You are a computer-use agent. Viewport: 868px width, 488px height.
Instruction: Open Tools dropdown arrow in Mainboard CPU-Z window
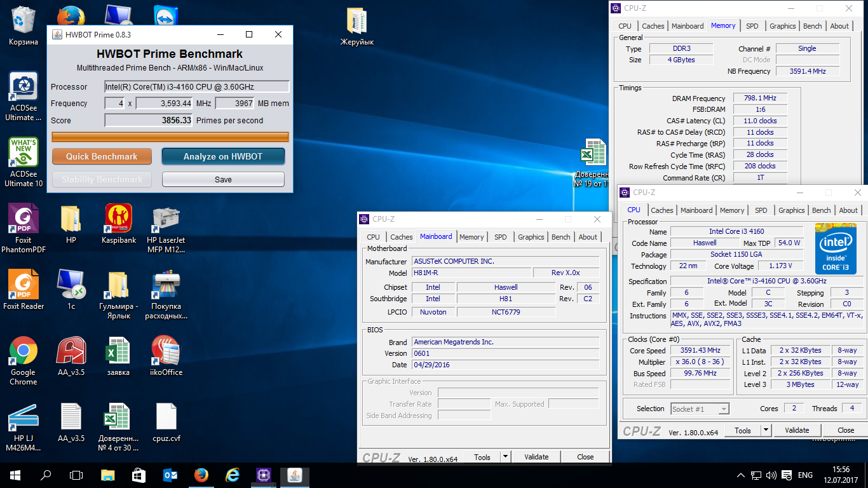[x=505, y=457]
